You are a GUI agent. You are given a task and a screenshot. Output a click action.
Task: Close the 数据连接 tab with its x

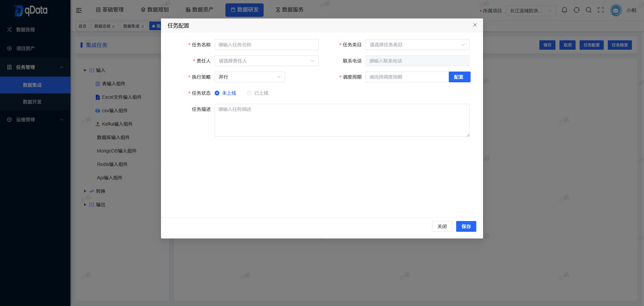pos(113,26)
